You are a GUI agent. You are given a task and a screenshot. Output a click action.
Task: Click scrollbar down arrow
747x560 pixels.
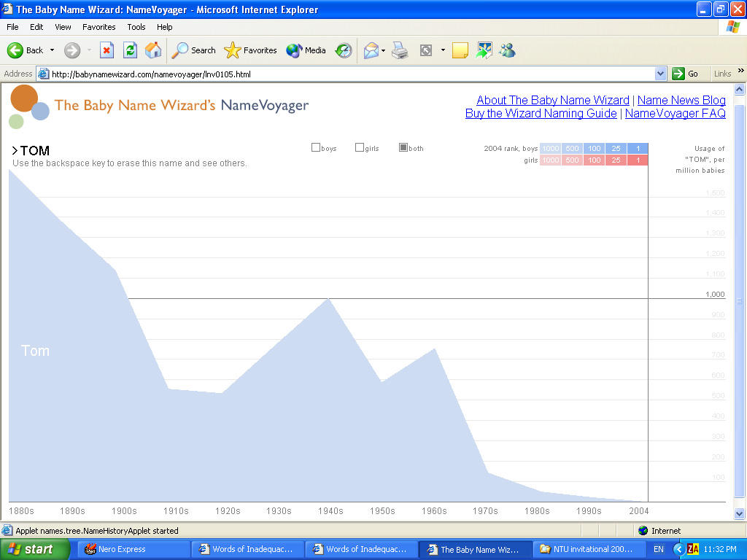[740, 513]
